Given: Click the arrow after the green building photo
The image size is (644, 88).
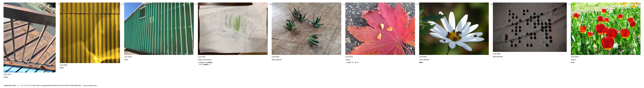Looking at the screenshot, I should (196, 4).
